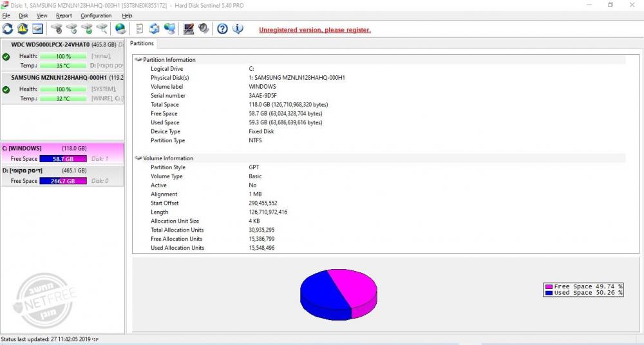The image size is (644, 345).
Task: Click the SAMSUNG disk Health 100 % bar
Action: 63,89
